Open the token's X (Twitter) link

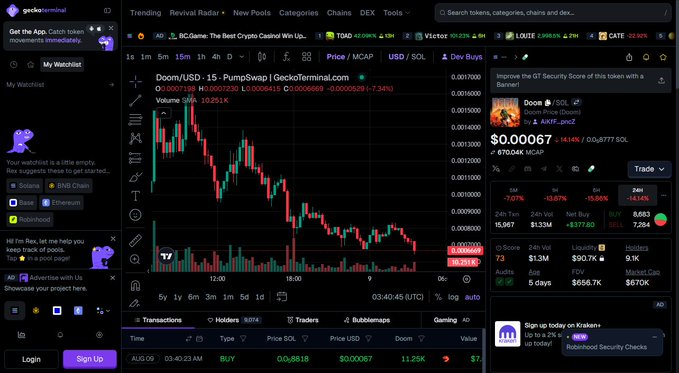click(x=559, y=169)
